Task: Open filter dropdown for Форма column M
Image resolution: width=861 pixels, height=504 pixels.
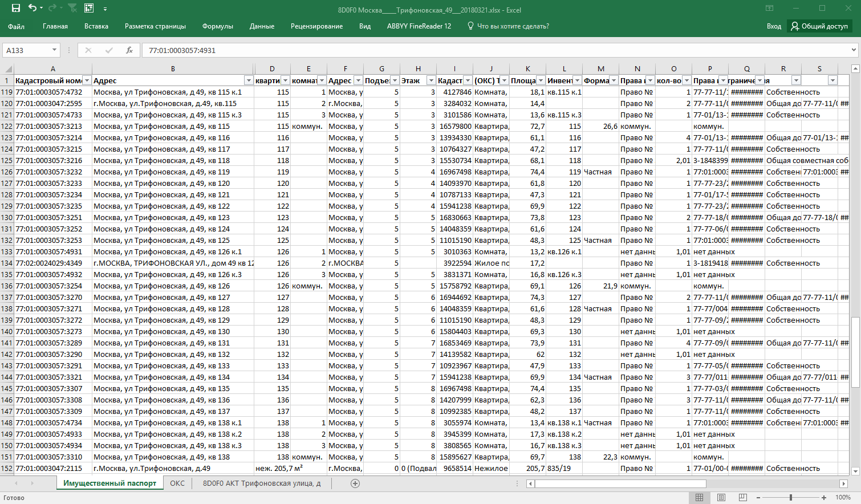Action: click(x=614, y=80)
